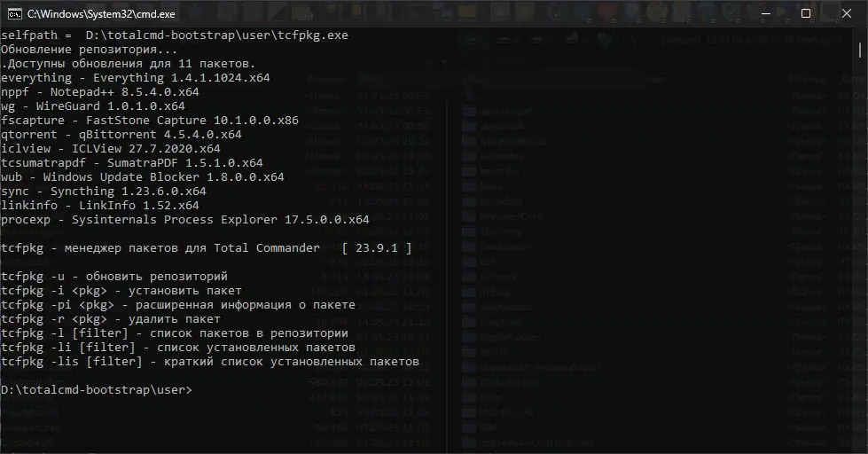Click the 'tcfpkg -u - обновить репозиторий' line
The width and height of the screenshot is (868, 454).
tap(114, 277)
